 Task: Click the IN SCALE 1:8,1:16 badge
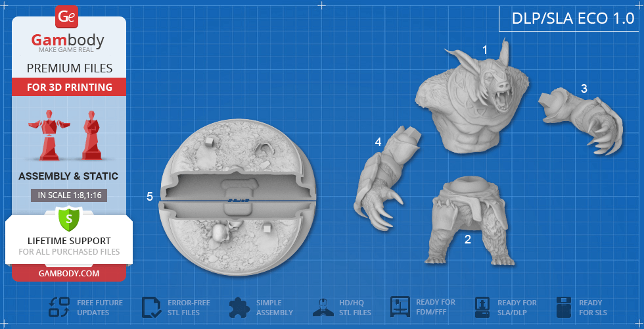point(69,195)
